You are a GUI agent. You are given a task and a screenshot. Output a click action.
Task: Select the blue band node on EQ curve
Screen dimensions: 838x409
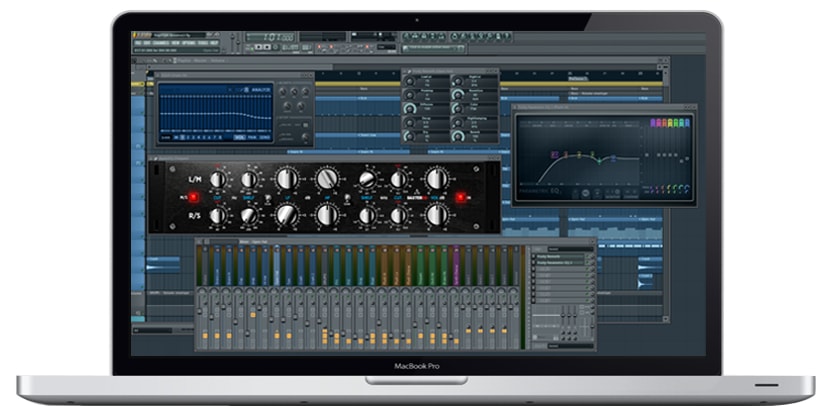[614, 158]
